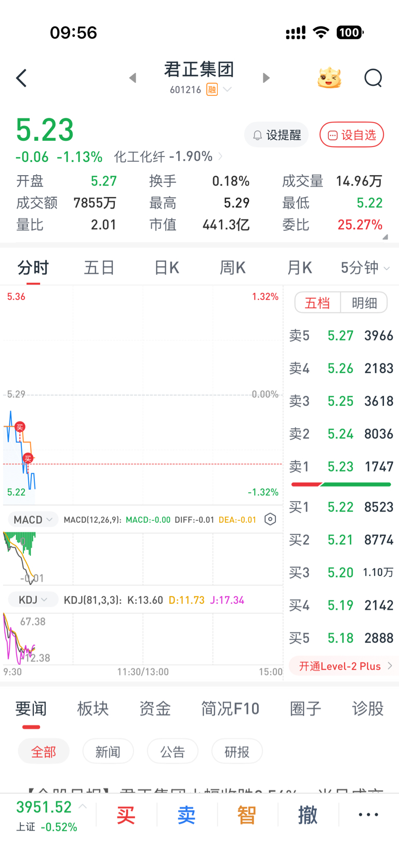This screenshot has height=868, width=399.
Task: Tap iOS battery indicator in status bar
Action: click(350, 33)
